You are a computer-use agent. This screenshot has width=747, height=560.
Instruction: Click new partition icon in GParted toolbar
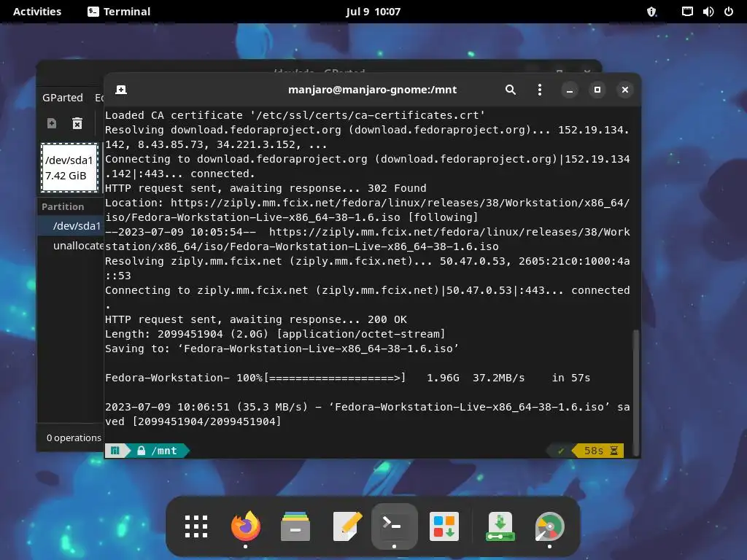pyautogui.click(x=52, y=123)
